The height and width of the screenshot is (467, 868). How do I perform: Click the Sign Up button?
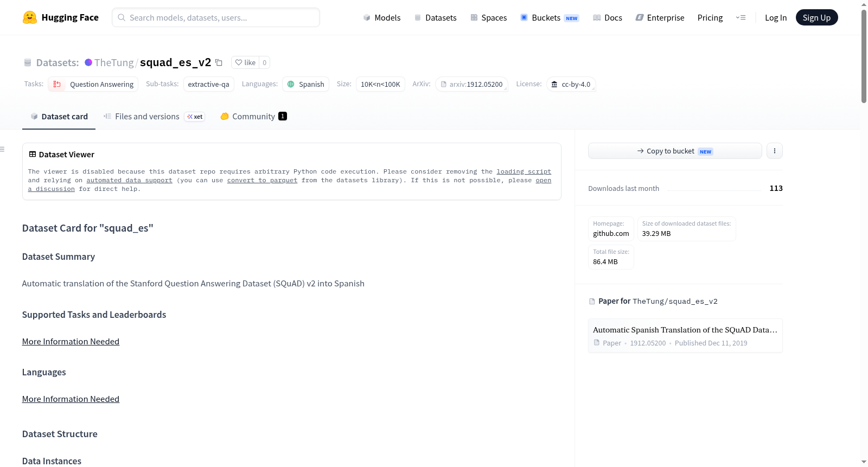point(816,17)
